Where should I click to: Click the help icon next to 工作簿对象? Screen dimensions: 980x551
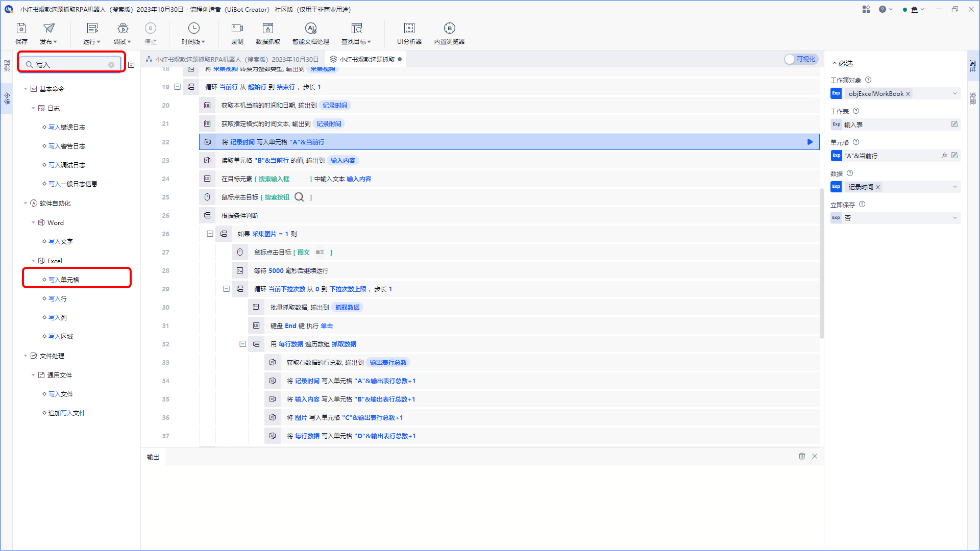point(868,80)
